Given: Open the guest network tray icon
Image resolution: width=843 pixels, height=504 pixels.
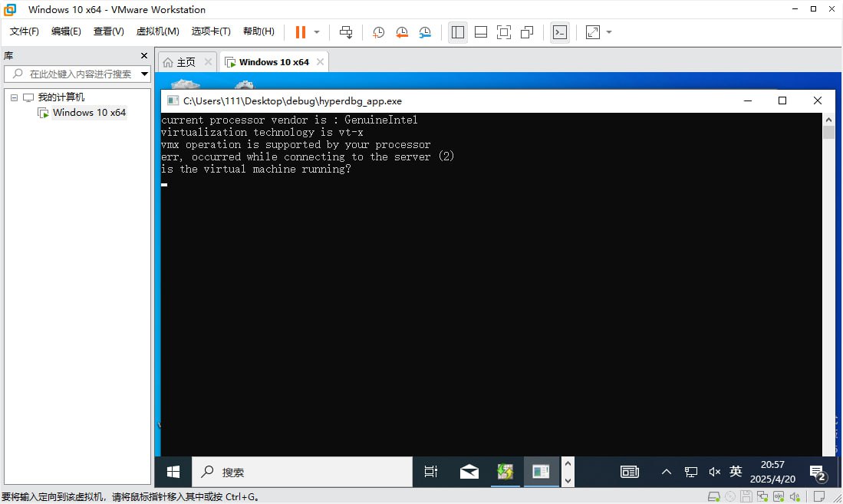Looking at the screenshot, I should [690, 472].
